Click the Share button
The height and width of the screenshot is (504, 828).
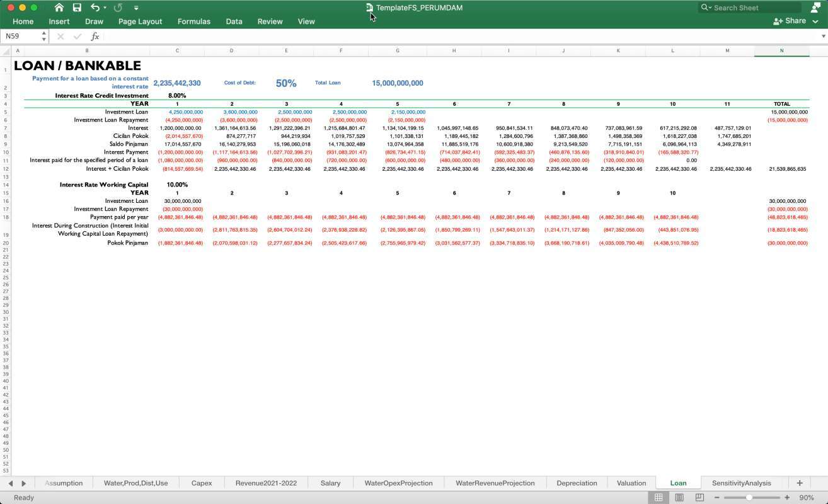point(791,21)
